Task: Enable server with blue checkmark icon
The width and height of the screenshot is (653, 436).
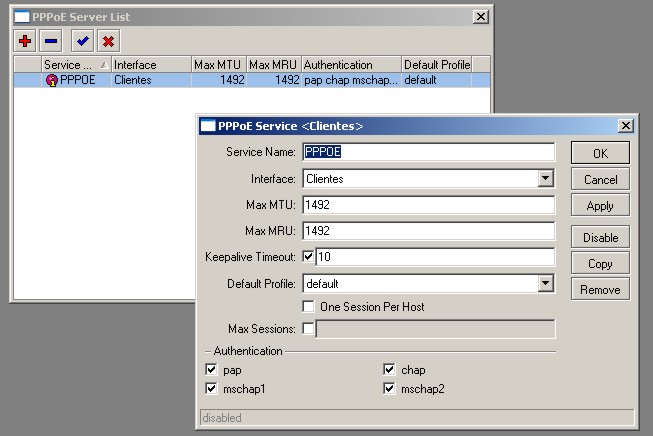Action: pos(82,41)
